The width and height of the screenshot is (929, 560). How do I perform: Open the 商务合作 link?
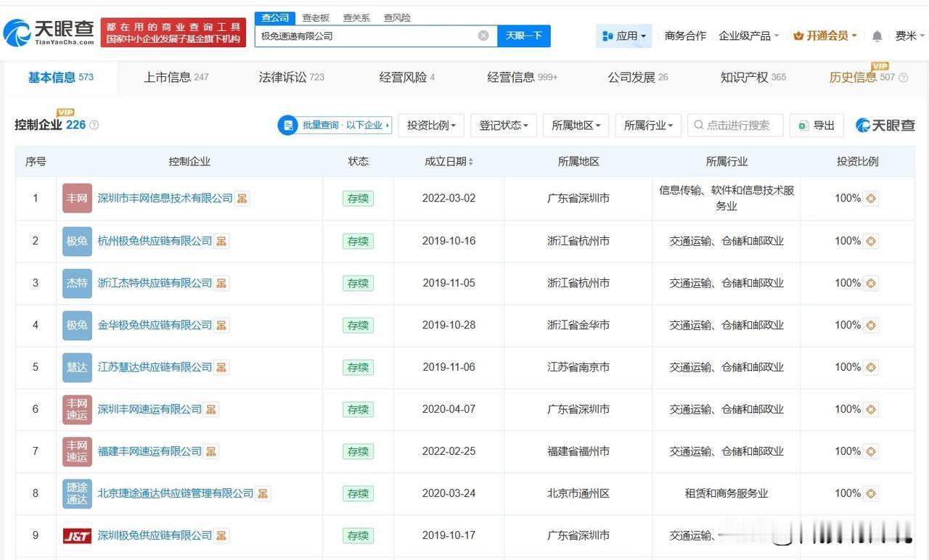click(685, 36)
